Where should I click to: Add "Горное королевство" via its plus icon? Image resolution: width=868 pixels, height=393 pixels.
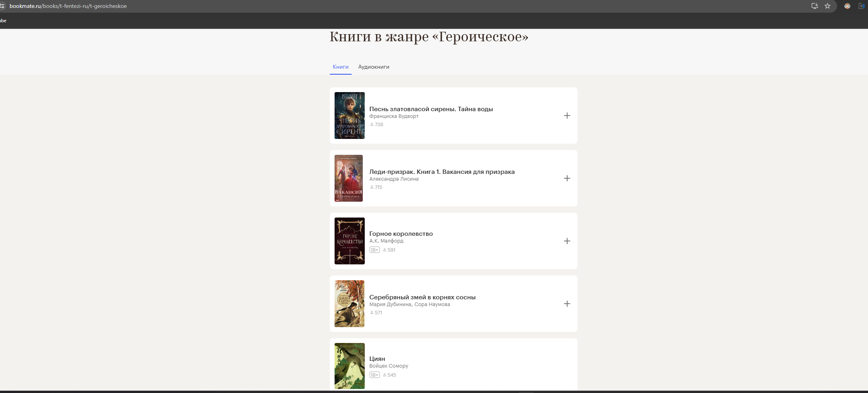pos(567,241)
